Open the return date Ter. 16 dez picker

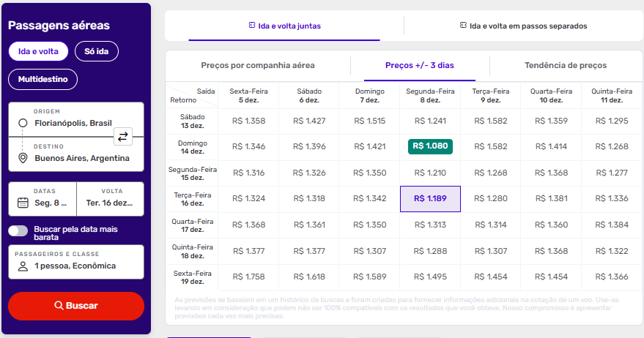[x=110, y=198]
